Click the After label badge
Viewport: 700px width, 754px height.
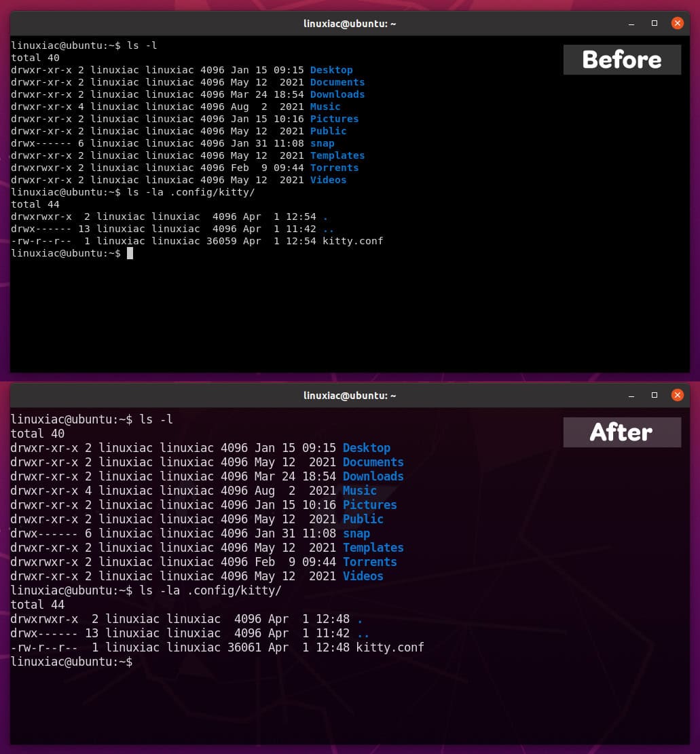621,432
